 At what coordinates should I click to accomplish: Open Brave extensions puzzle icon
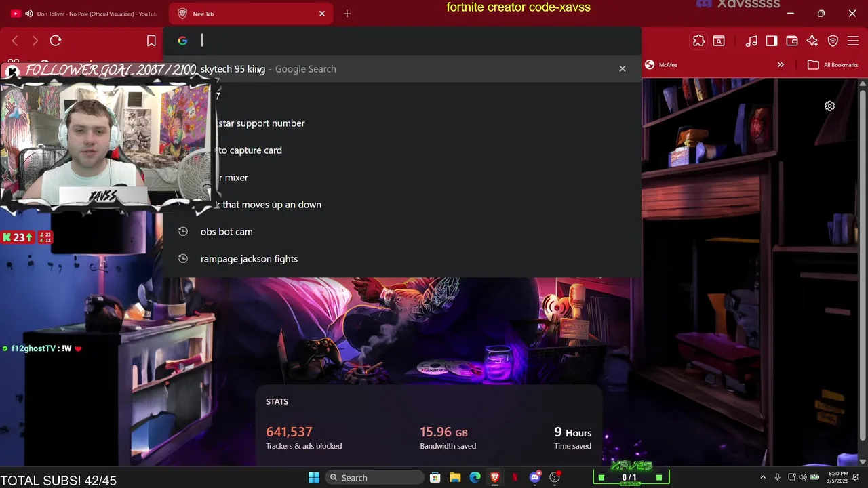pos(698,41)
